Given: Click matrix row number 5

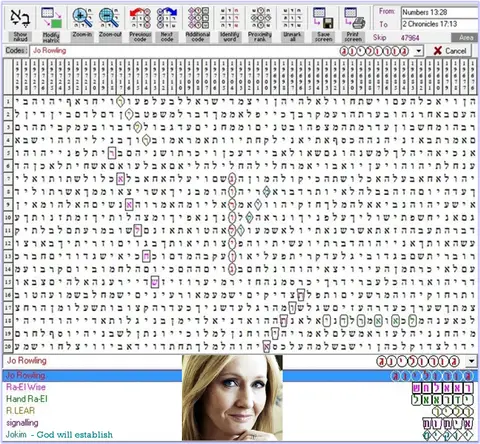Looking at the screenshot, I should click(x=8, y=153).
